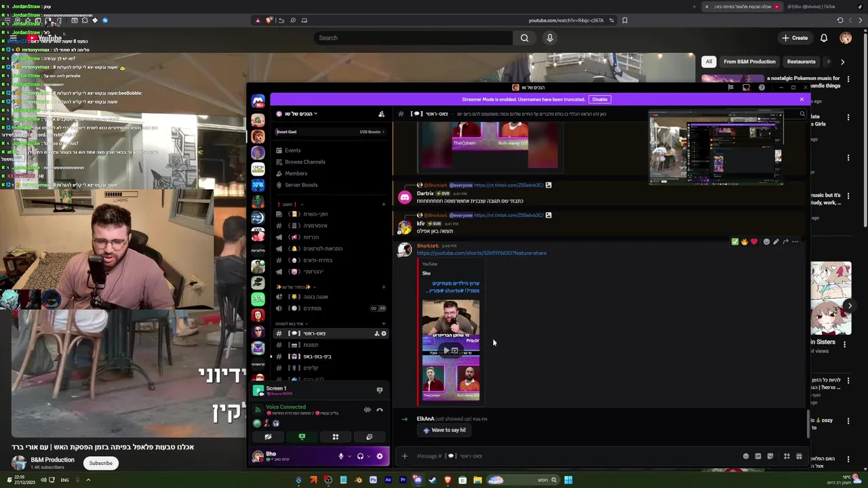Toggle the fire reaction on message
The image size is (868, 488).
pyautogui.click(x=745, y=242)
